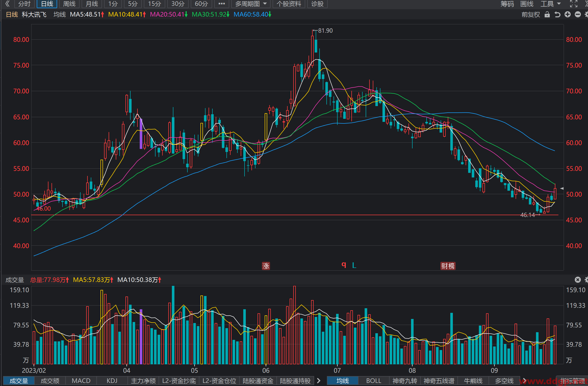Click the volume MA5:57.83万 label
Screen dimensions: 588x386
pos(93,280)
